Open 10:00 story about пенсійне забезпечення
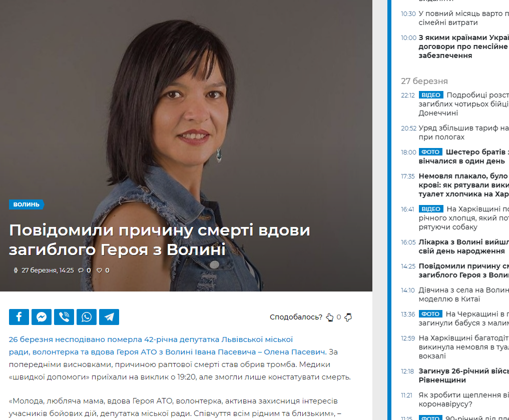Image resolution: width=509 pixels, height=420 pixels. coord(463,46)
